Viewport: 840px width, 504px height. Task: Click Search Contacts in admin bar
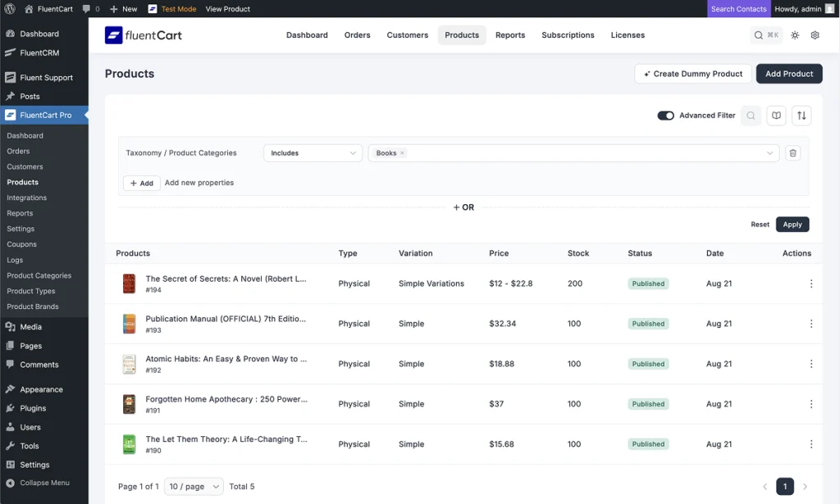738,8
